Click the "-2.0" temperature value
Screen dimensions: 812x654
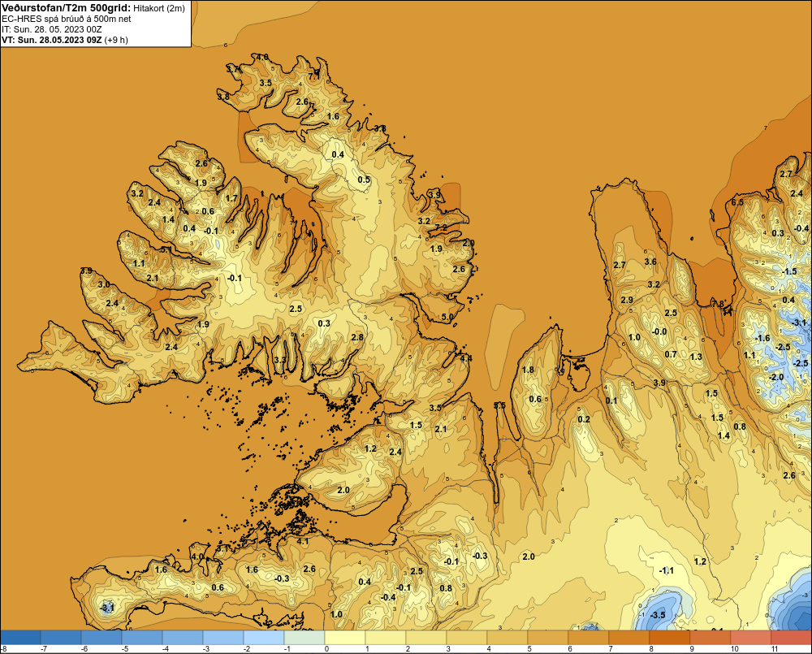pos(775,377)
